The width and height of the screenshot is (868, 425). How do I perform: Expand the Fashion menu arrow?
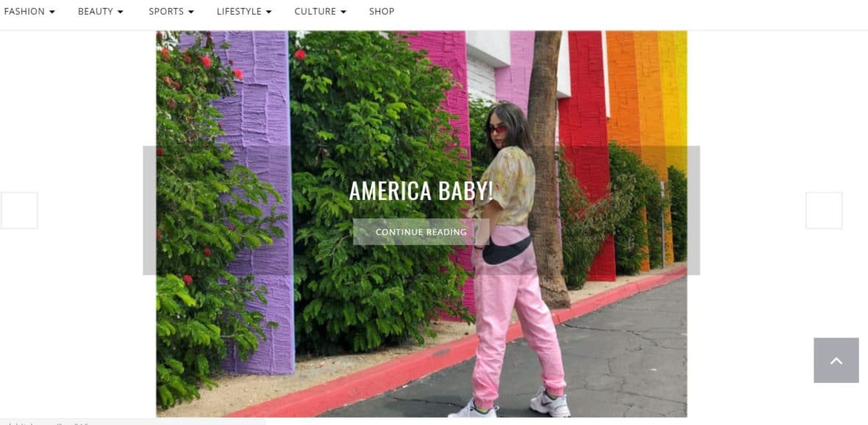52,12
